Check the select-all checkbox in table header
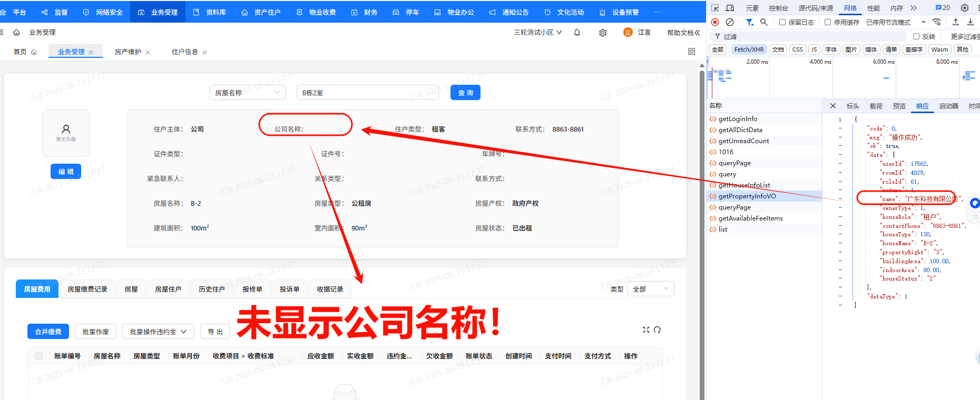Viewport: 980px width, 400px height. (x=38, y=356)
